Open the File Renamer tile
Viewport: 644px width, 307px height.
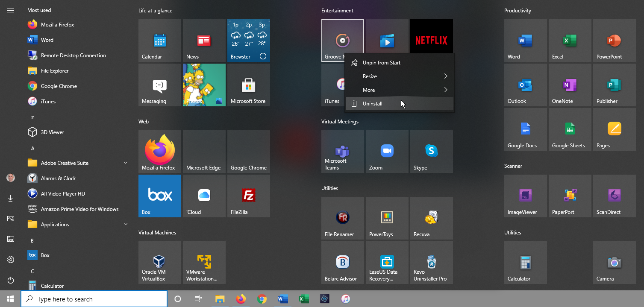pos(343,218)
